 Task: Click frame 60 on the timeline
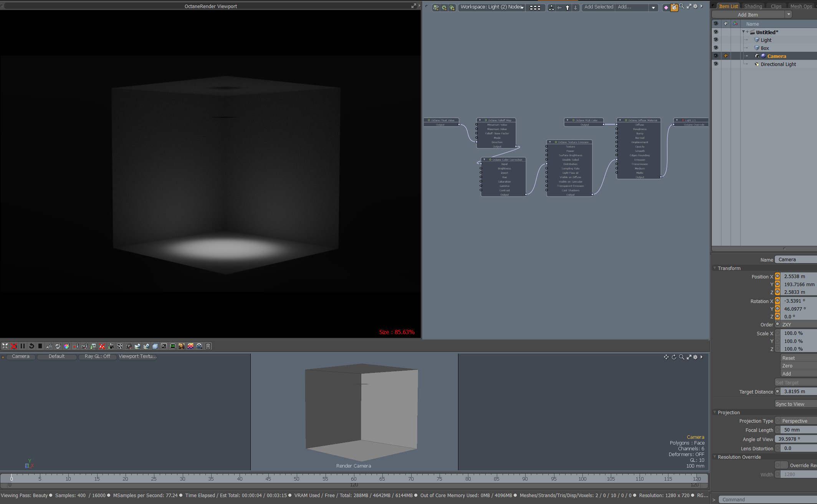tap(354, 478)
